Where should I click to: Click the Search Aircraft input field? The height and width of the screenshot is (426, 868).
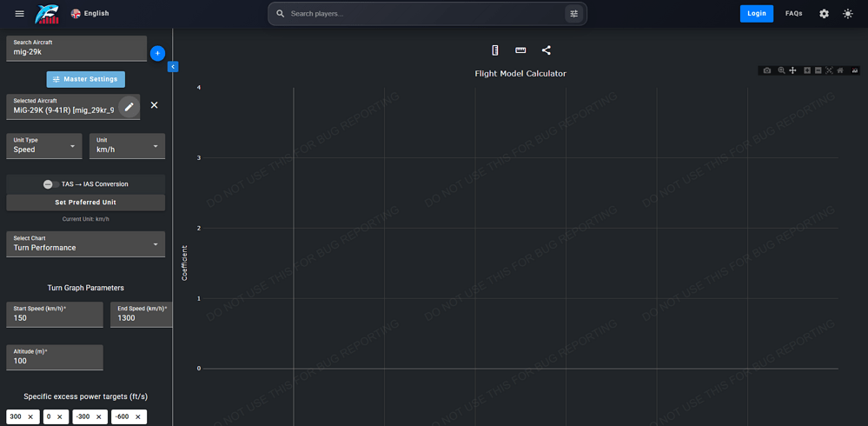coord(76,48)
